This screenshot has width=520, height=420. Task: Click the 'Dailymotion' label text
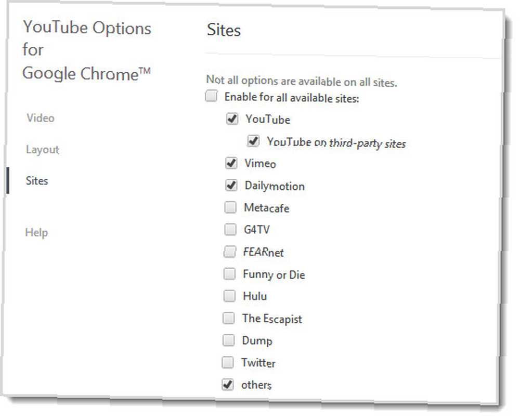(275, 186)
